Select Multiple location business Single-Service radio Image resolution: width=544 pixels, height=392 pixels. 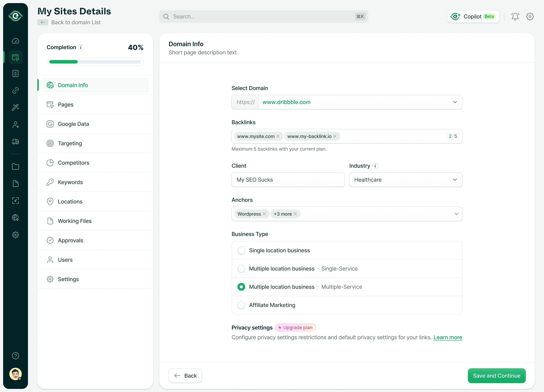tap(241, 268)
